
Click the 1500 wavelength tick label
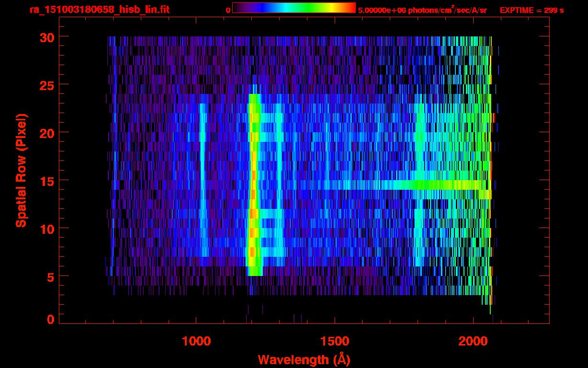click(x=334, y=341)
